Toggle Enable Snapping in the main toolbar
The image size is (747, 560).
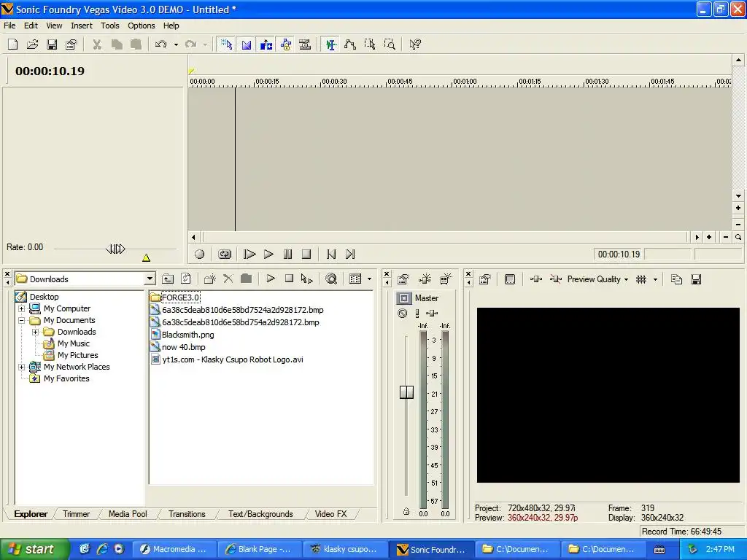pos(227,44)
